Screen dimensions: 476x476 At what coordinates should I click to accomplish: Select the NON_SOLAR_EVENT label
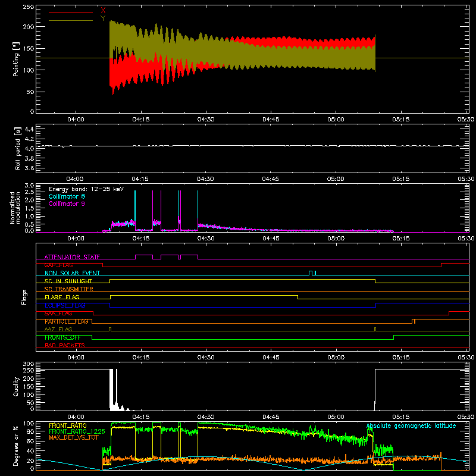pyautogui.click(x=72, y=273)
